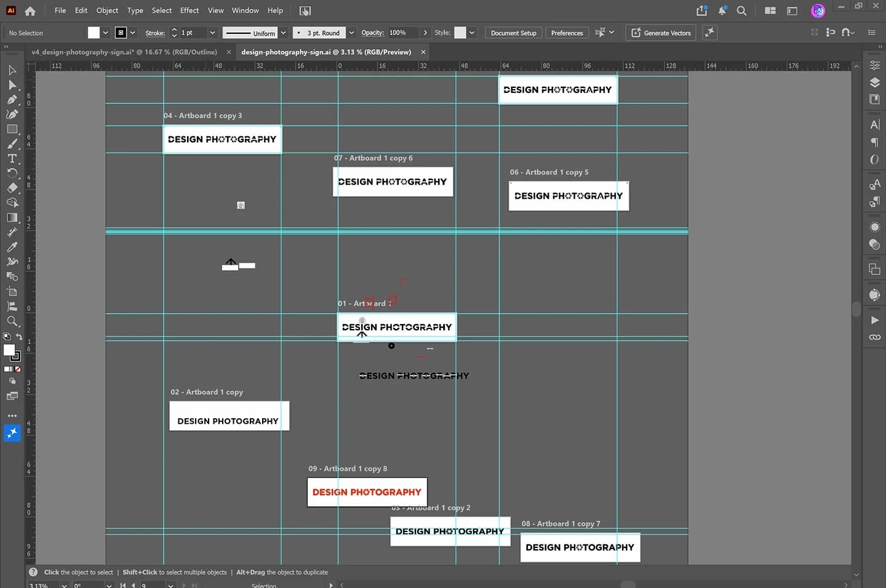Select the Eraser tool
The height and width of the screenshot is (588, 886).
pos(12,188)
